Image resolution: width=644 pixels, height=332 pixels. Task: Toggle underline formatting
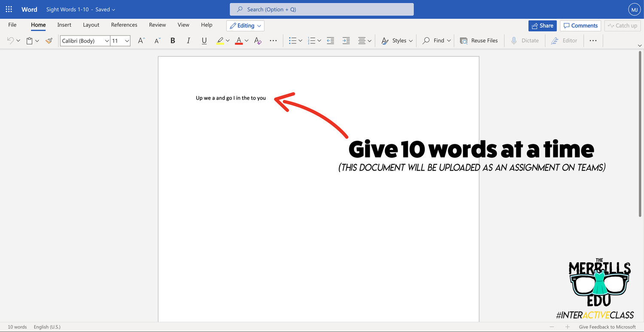click(204, 40)
